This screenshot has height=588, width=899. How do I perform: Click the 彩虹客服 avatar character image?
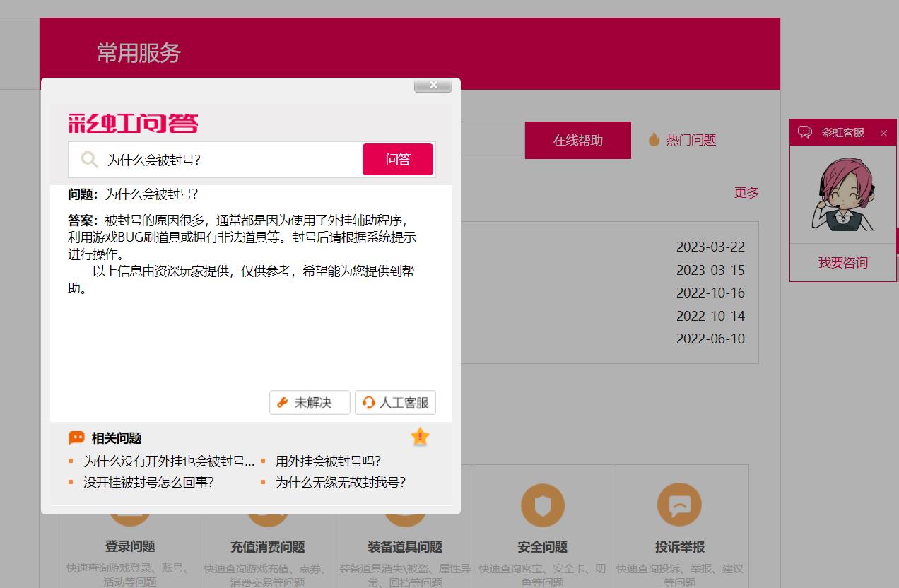pyautogui.click(x=843, y=194)
